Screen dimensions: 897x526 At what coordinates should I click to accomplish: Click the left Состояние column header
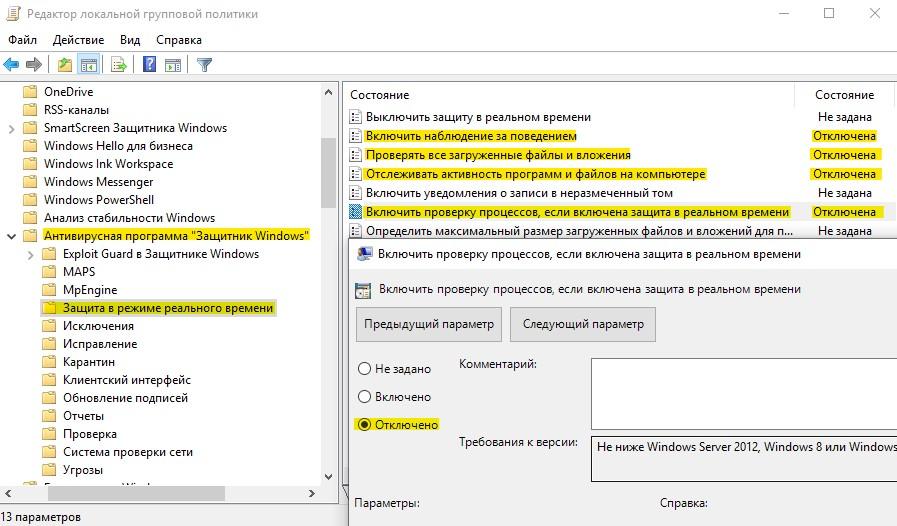click(x=569, y=95)
